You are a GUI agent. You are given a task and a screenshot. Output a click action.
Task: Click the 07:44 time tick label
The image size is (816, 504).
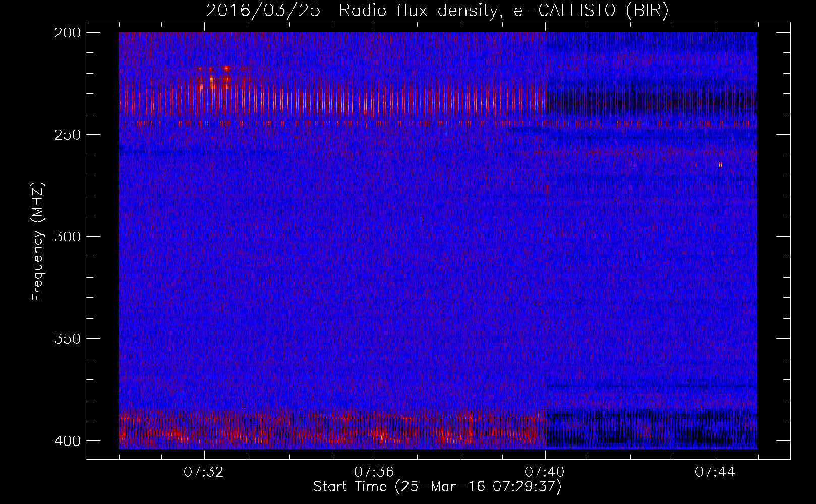(x=715, y=472)
